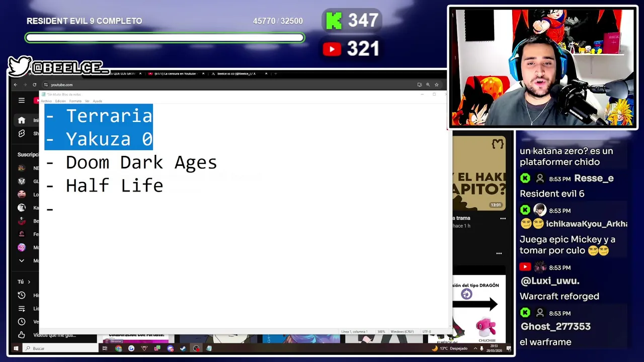644x362 pixels.
Task: Open the YouTube hamburger menu icon
Action: point(22,101)
